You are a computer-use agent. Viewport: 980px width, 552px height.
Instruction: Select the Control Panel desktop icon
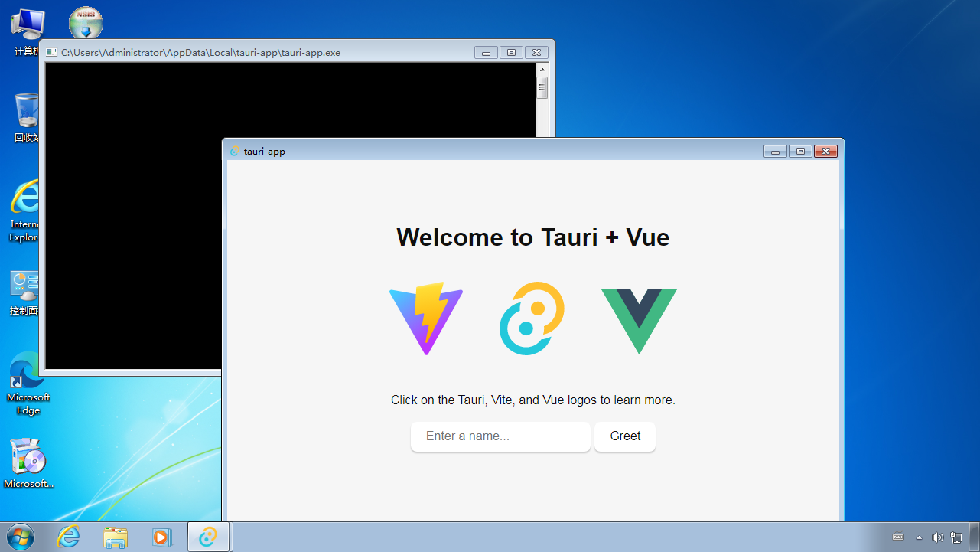(24, 293)
